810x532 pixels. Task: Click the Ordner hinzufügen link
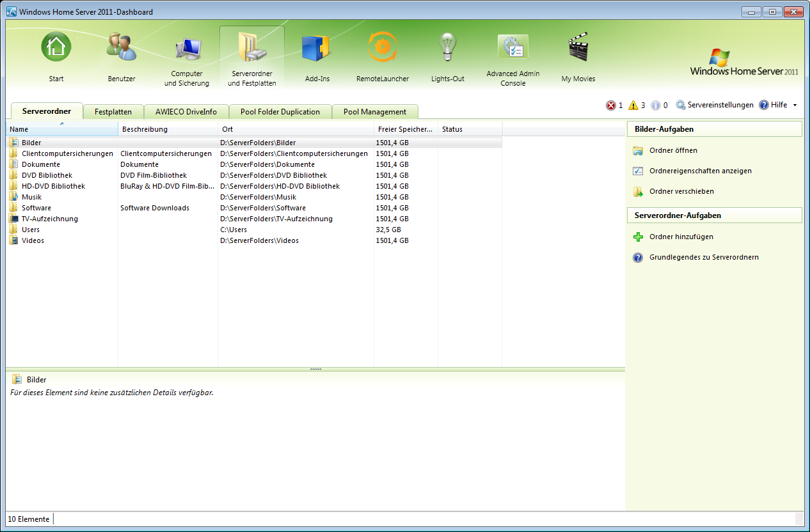(681, 237)
